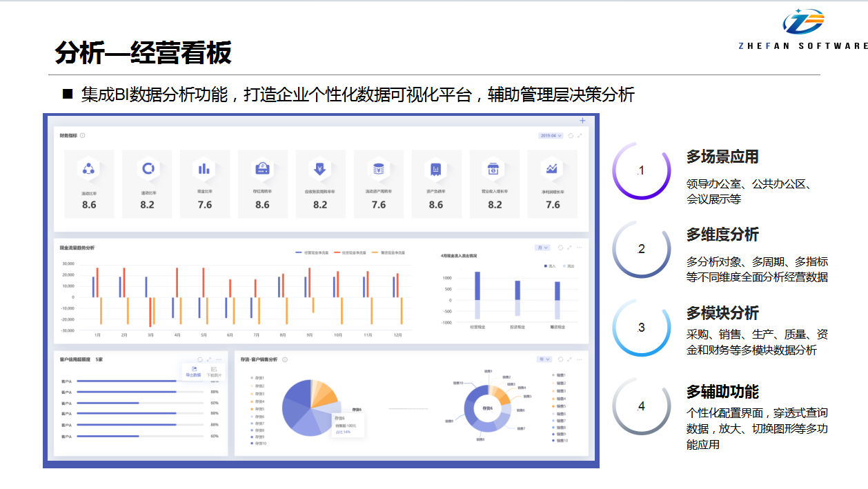868x489 pixels.
Task: Click the 流动比率 hexagon icon
Action: [89, 168]
